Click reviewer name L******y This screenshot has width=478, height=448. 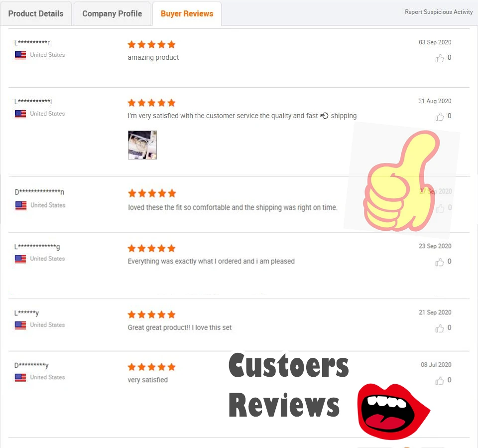[x=26, y=313]
